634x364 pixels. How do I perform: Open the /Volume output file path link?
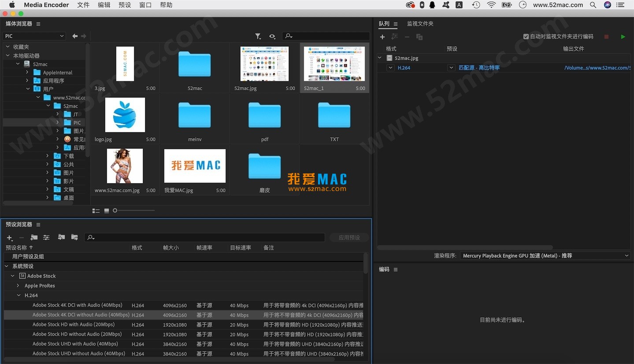[597, 68]
